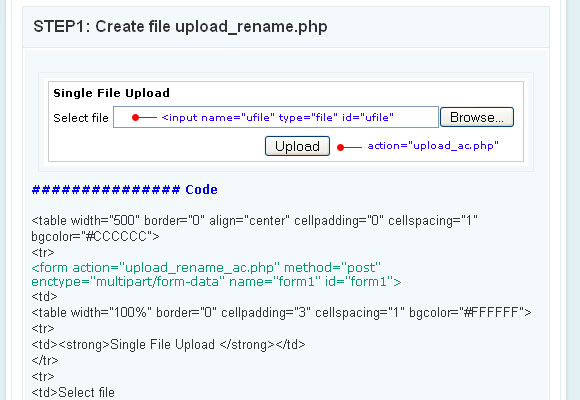Click the bgcolor="#CCCCCC"> code line
Screen dimensions: 580x400
pos(95,236)
